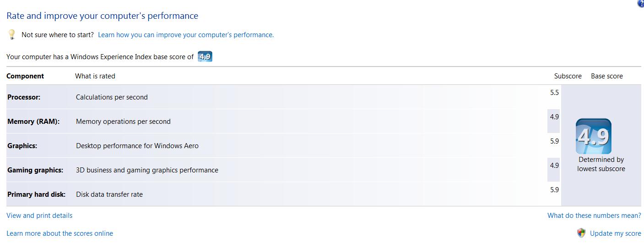Click 'Disk data transfer rate' text
Viewport: 644px width, 244px height.
click(109, 194)
